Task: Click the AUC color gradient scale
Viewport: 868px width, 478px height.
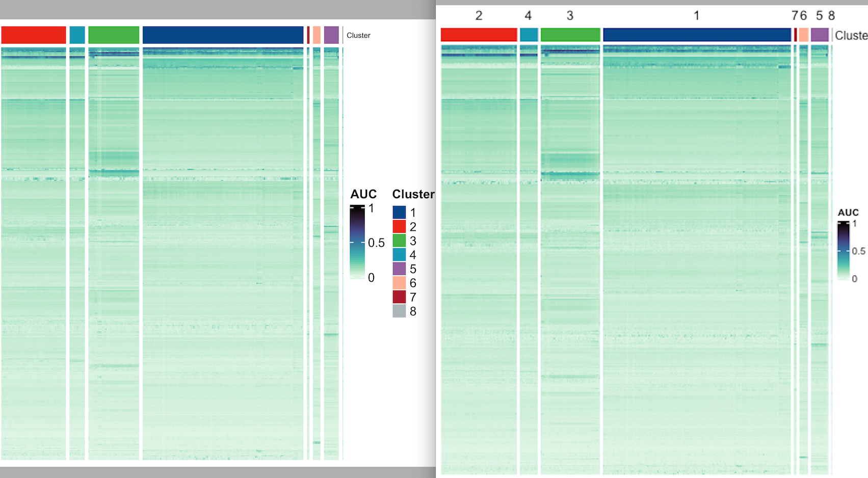Action: [357, 242]
